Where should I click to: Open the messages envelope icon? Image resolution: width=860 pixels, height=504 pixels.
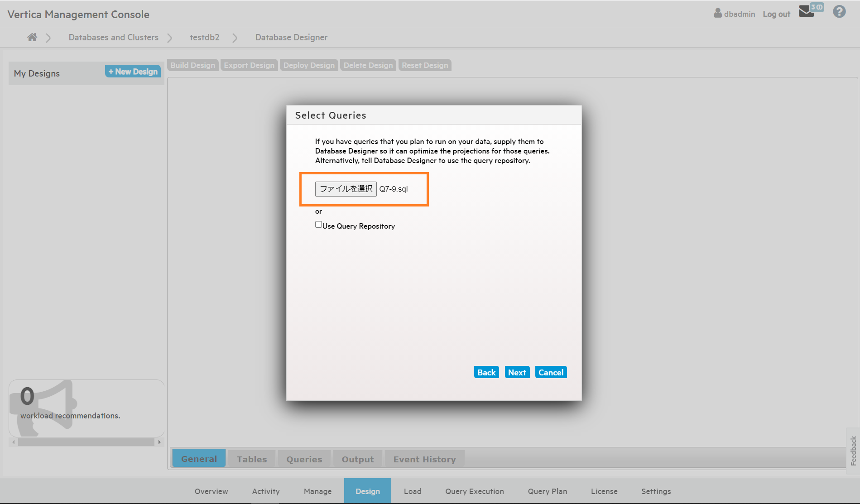tap(806, 11)
